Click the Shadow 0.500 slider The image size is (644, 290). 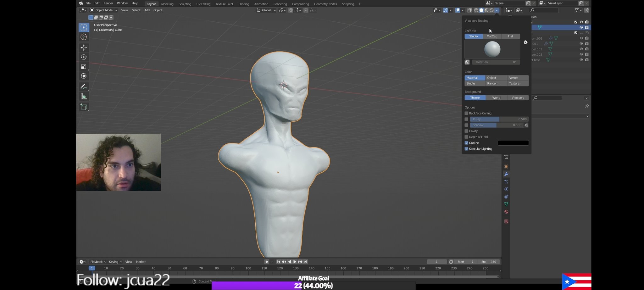tap(497, 125)
